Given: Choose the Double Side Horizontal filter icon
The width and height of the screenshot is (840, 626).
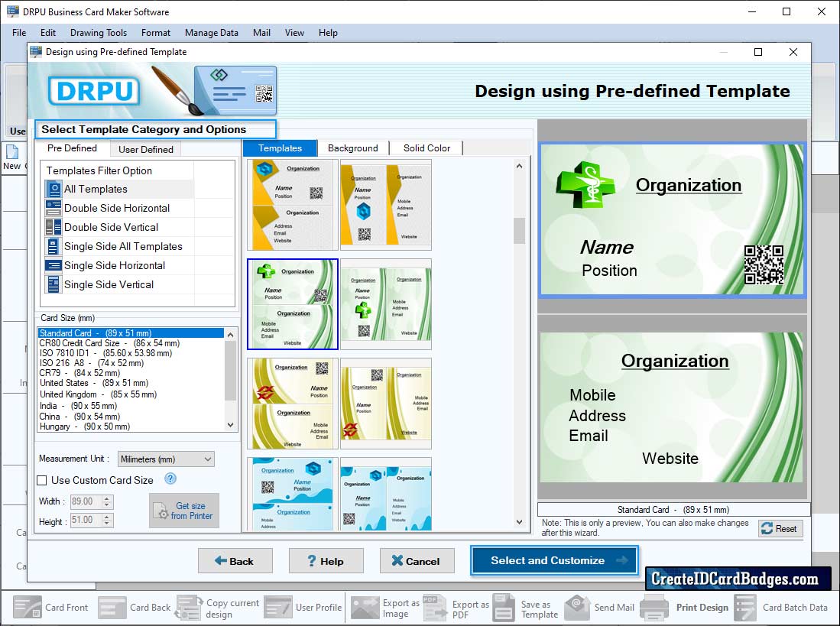Looking at the screenshot, I should (54, 208).
